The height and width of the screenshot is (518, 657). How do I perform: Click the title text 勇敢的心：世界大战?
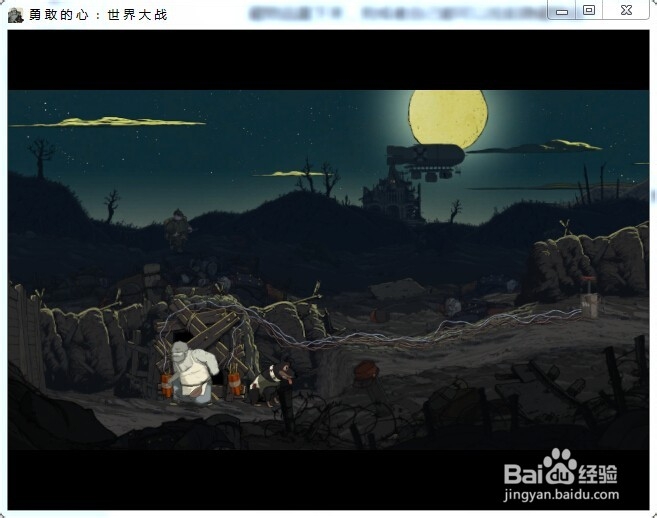pyautogui.click(x=98, y=15)
